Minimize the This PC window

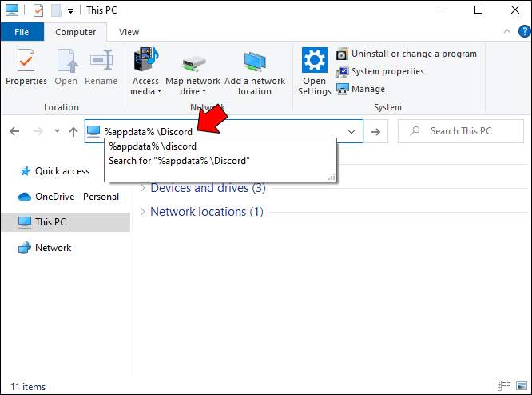click(x=443, y=10)
